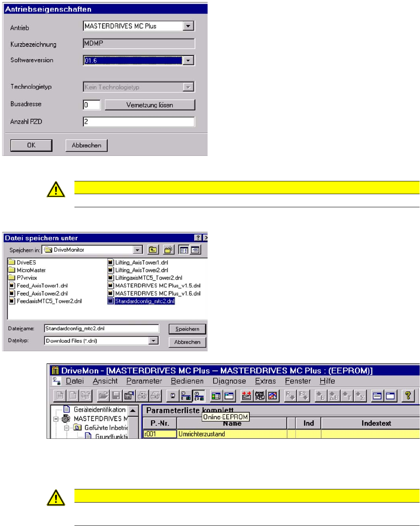Open the disabled Technologietyp dropdown
The width and height of the screenshot is (420, 526).
click(188, 87)
